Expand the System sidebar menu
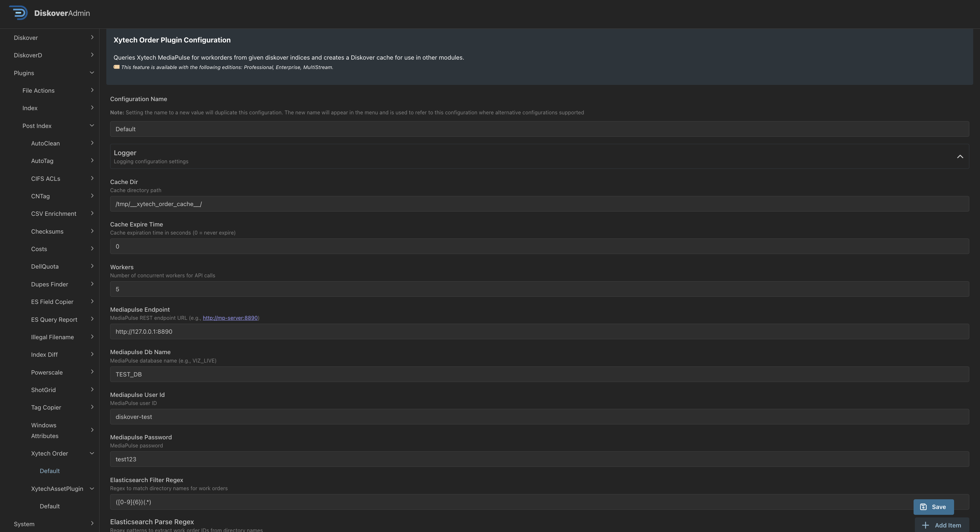 54,524
